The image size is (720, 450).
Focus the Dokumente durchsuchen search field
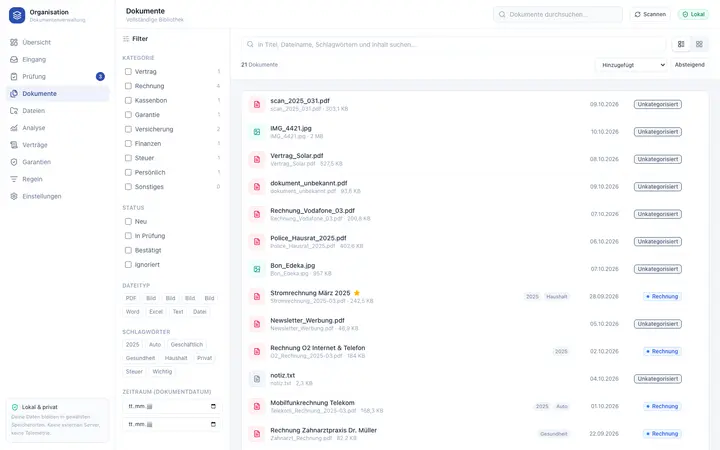click(x=558, y=14)
